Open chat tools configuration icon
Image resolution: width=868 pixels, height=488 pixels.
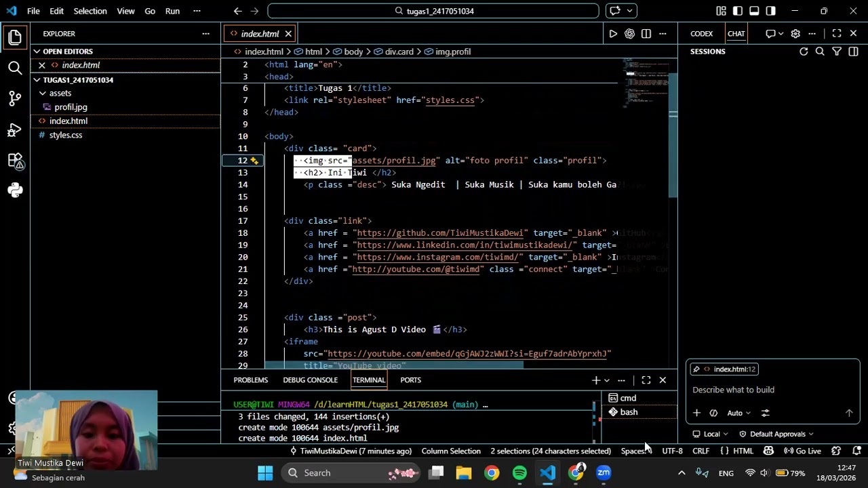[766, 413]
